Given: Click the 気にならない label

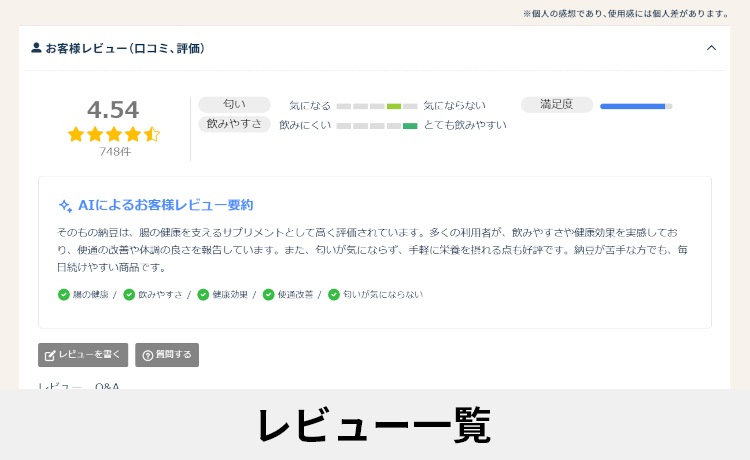Looking at the screenshot, I should tap(454, 106).
